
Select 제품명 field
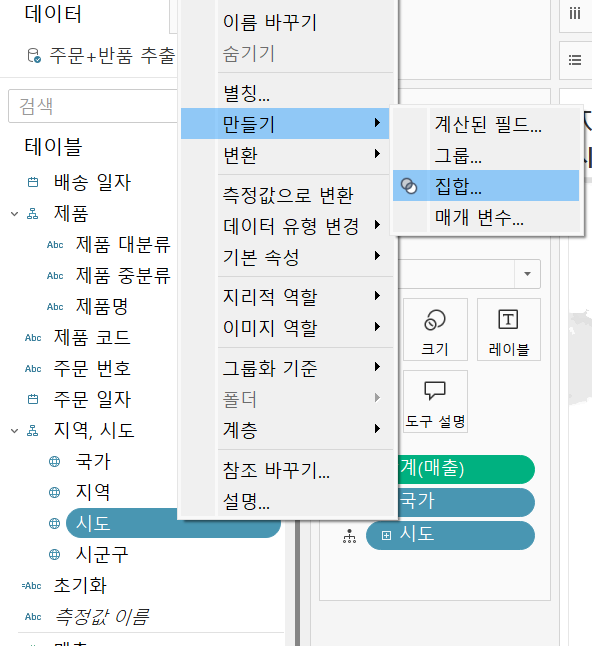102,307
